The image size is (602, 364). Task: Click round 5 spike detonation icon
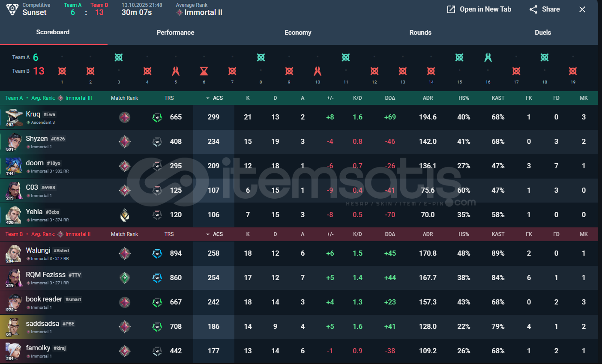click(x=176, y=71)
